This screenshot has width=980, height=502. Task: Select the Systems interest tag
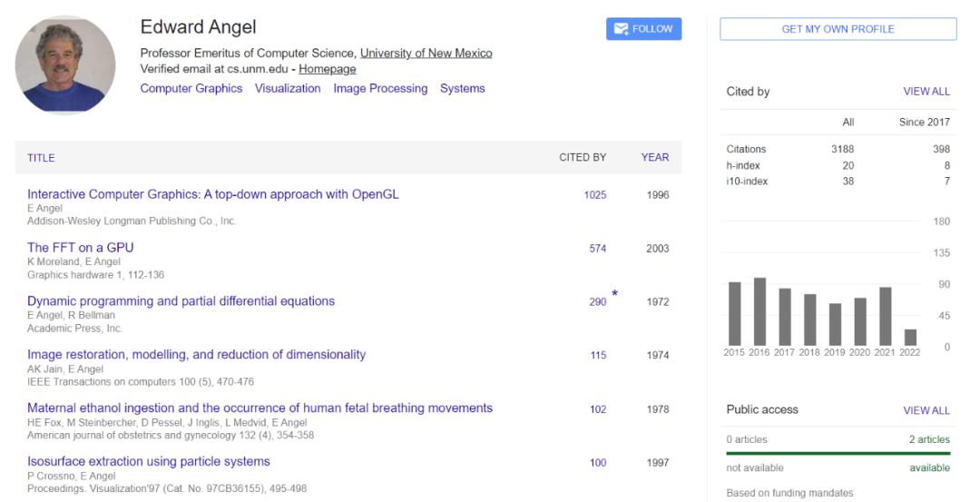463,88
